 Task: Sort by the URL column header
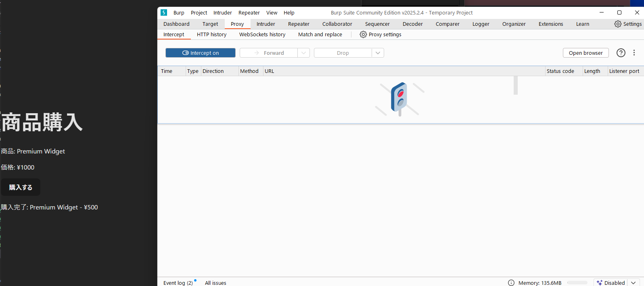coord(404,71)
